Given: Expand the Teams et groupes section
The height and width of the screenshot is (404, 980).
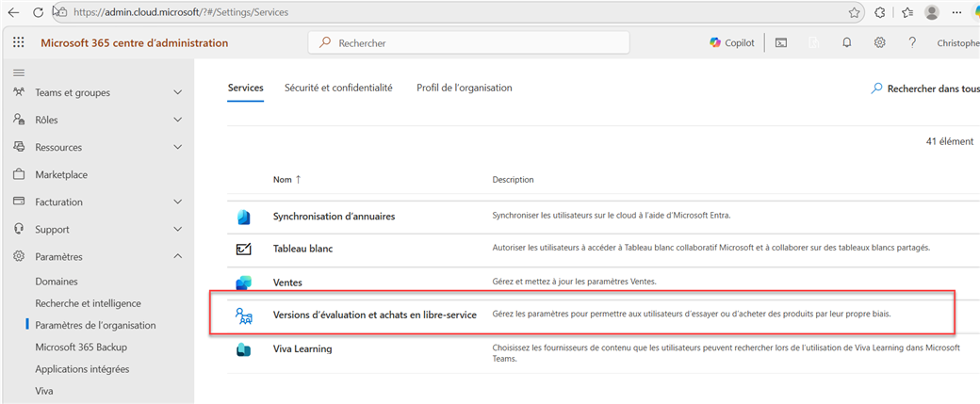Looking at the screenshot, I should click(x=178, y=92).
